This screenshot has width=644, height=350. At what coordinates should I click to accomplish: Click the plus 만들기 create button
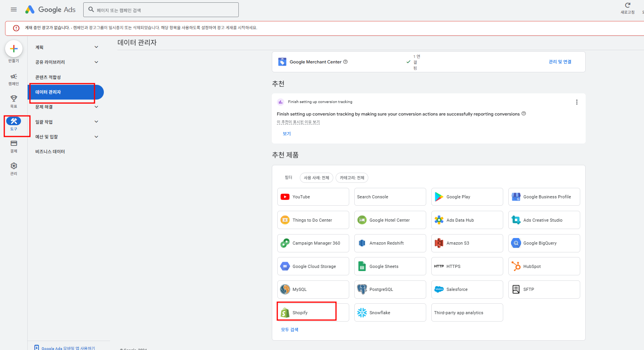coord(14,49)
